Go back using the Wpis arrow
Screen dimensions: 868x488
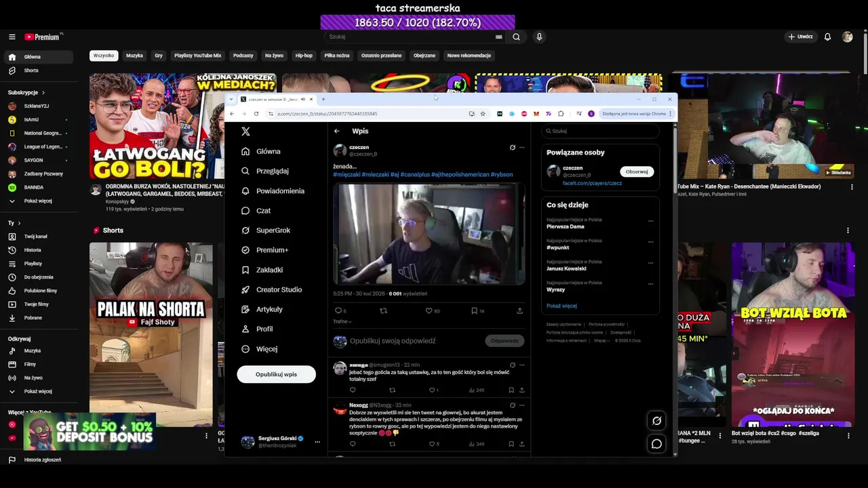337,131
